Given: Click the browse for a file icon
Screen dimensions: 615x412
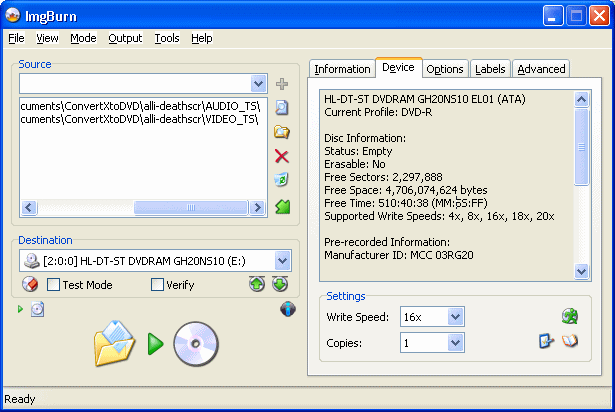Looking at the screenshot, I should pyautogui.click(x=282, y=108).
